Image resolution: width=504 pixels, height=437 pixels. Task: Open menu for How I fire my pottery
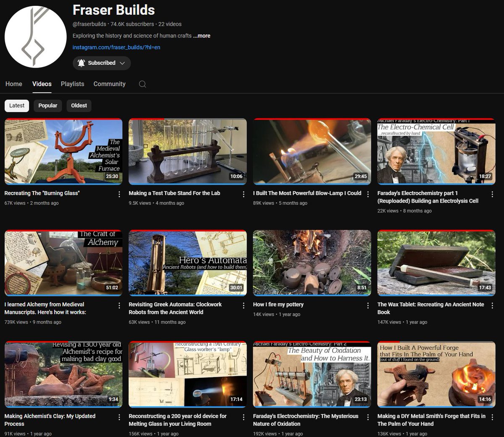click(368, 305)
